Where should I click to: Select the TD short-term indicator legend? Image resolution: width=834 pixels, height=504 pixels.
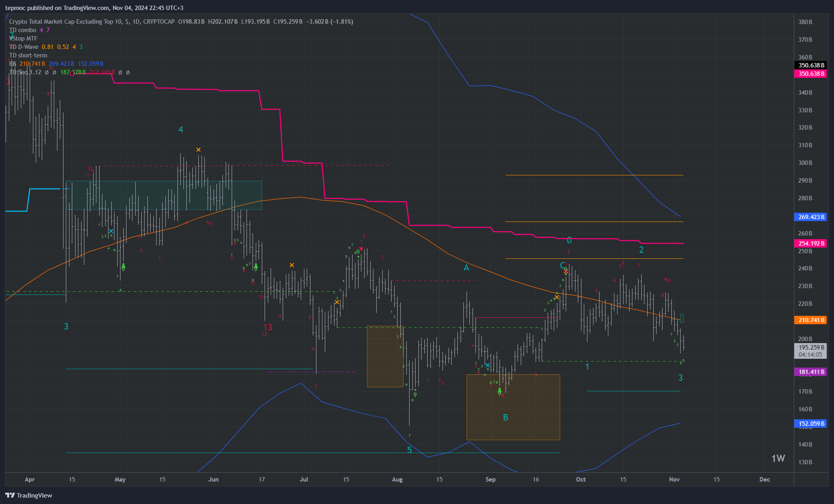point(28,55)
